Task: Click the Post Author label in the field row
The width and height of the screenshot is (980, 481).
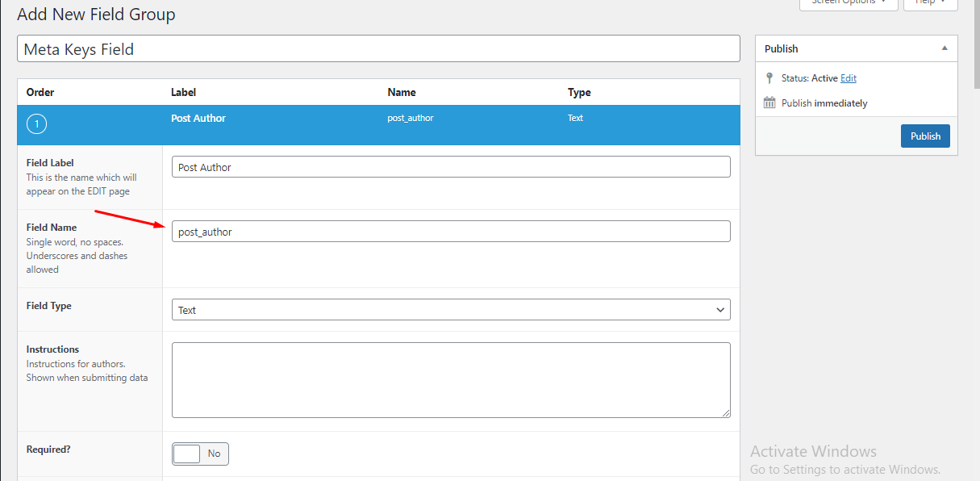Action: 198,118
